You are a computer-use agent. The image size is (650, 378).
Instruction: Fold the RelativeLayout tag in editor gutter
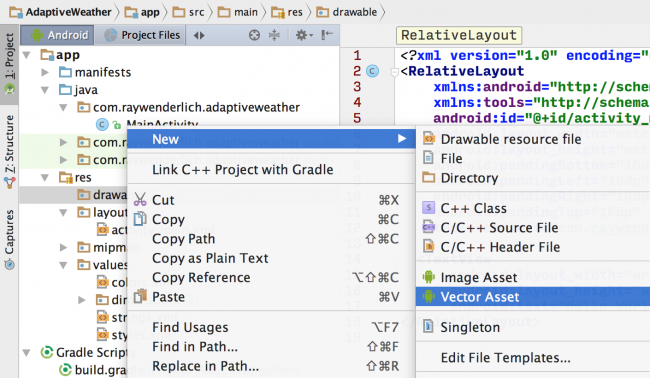(394, 72)
